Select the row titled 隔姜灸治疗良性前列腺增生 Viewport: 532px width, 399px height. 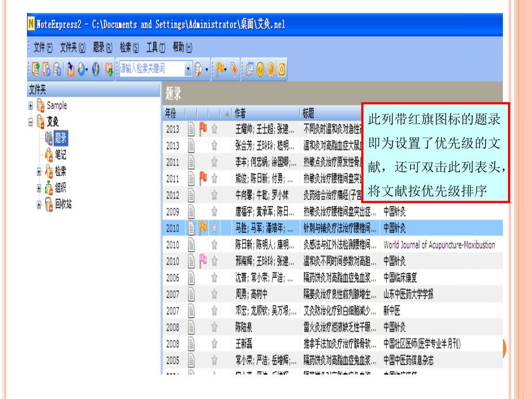(332, 294)
